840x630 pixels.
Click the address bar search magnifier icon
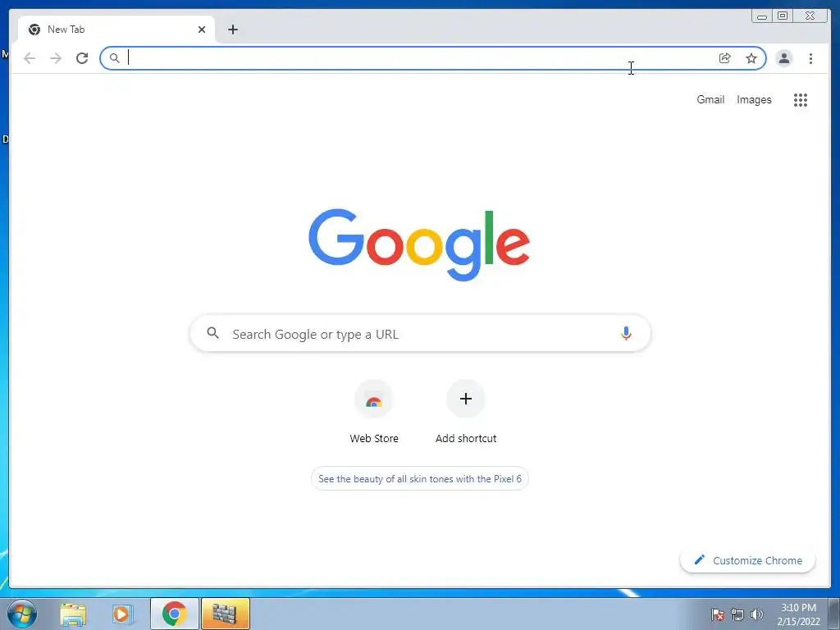[114, 58]
